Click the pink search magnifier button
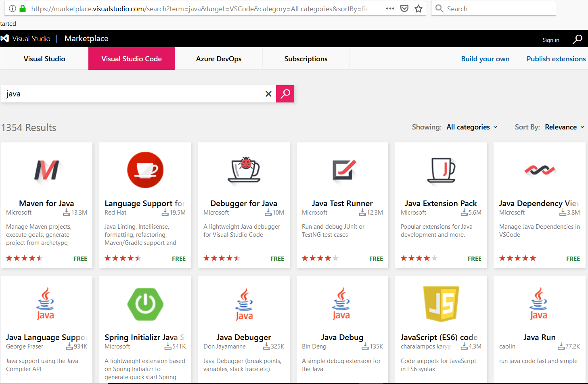588x384 pixels. [x=285, y=94]
